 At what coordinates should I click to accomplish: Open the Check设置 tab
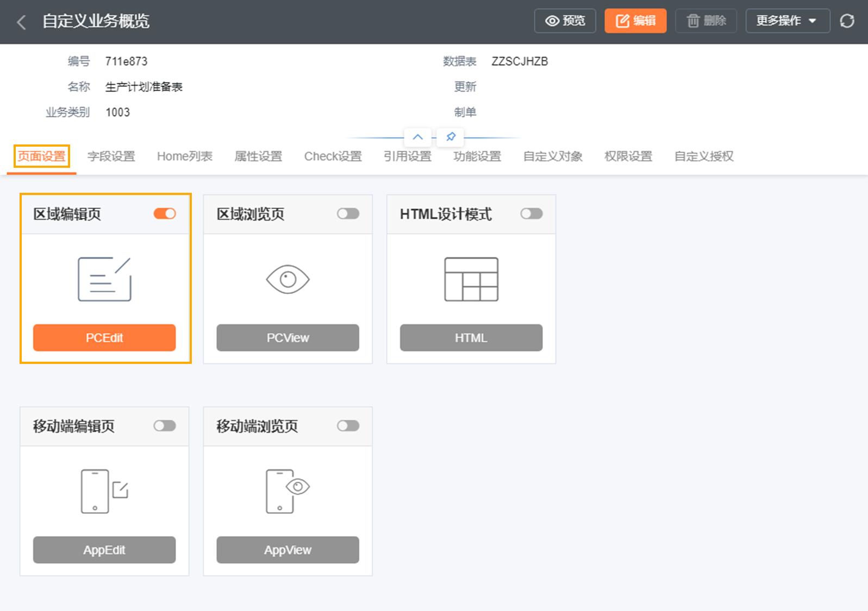coord(333,156)
